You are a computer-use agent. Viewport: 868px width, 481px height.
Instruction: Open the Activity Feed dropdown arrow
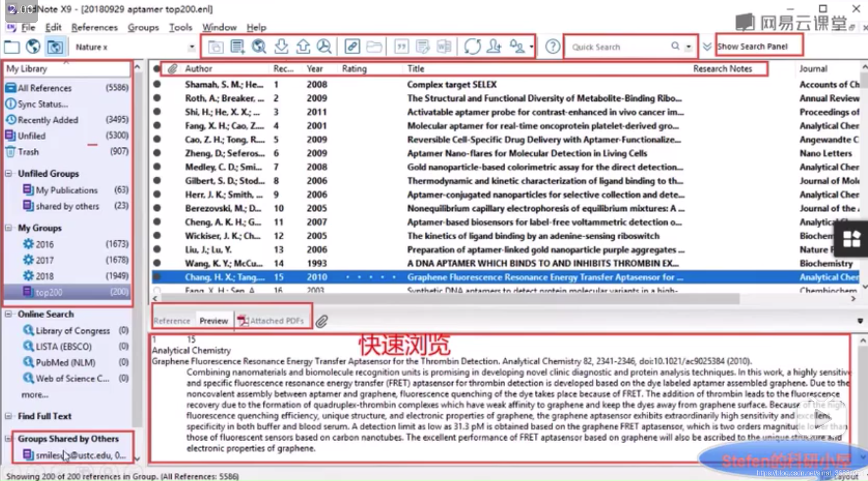click(531, 46)
